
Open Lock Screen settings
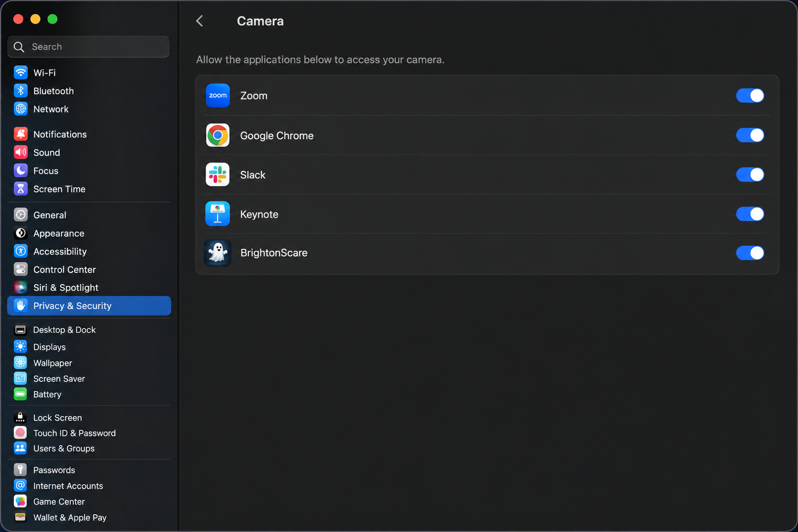(x=89, y=417)
